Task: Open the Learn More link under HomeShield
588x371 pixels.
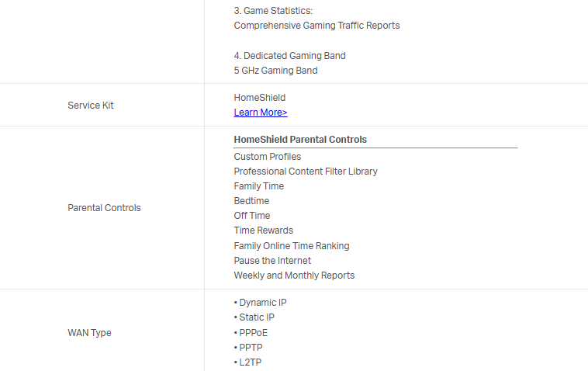Action: 261,113
